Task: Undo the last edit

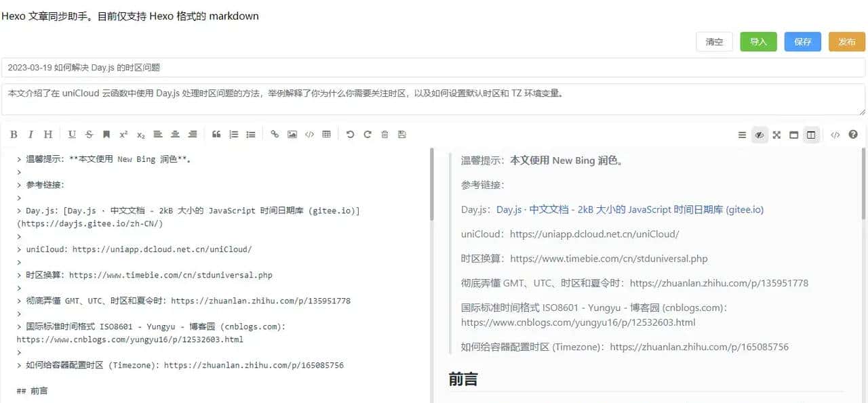Action: point(350,134)
